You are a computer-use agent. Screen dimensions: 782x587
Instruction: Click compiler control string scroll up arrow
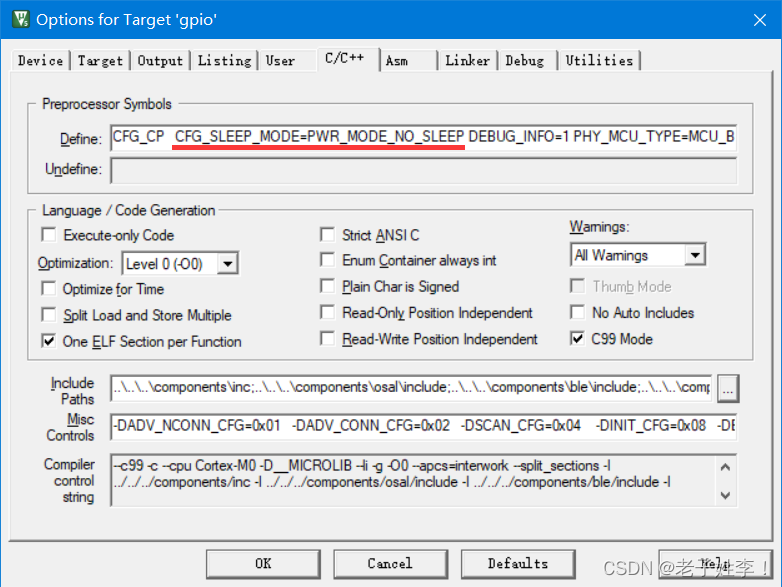point(726,467)
